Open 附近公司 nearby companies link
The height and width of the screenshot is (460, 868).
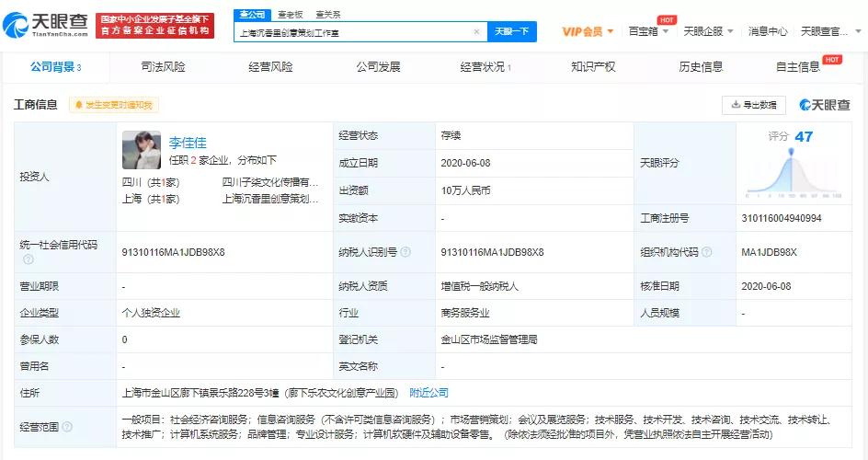[x=428, y=393]
